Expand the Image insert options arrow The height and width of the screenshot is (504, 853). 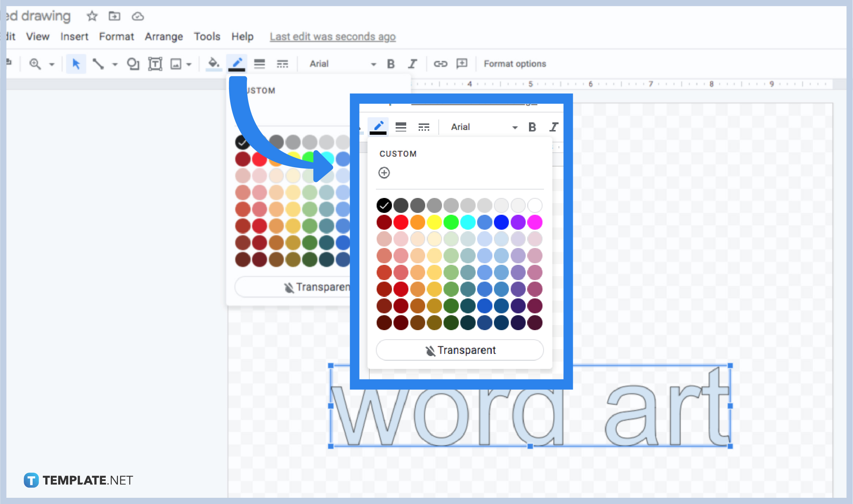(x=189, y=64)
